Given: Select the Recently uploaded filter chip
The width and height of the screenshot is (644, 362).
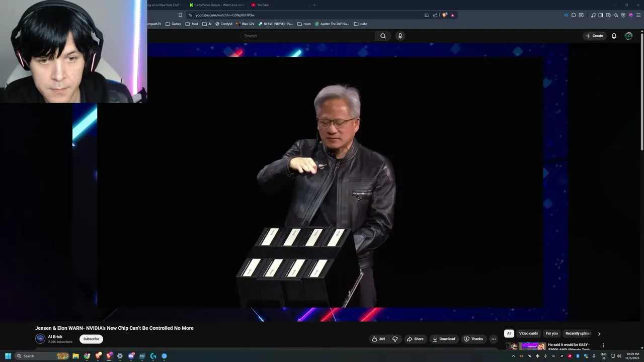Looking at the screenshot, I should click(578, 333).
